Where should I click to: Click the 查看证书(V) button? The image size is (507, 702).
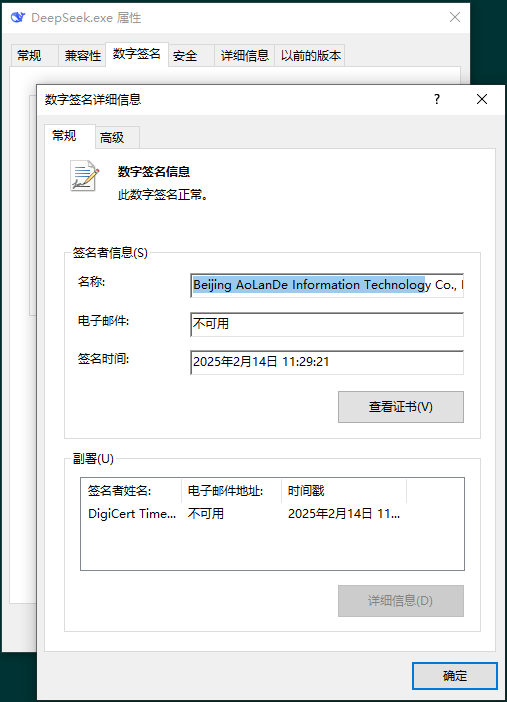(401, 407)
